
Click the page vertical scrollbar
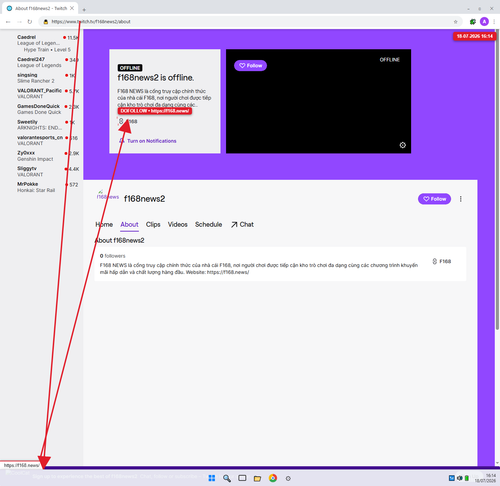click(x=497, y=180)
